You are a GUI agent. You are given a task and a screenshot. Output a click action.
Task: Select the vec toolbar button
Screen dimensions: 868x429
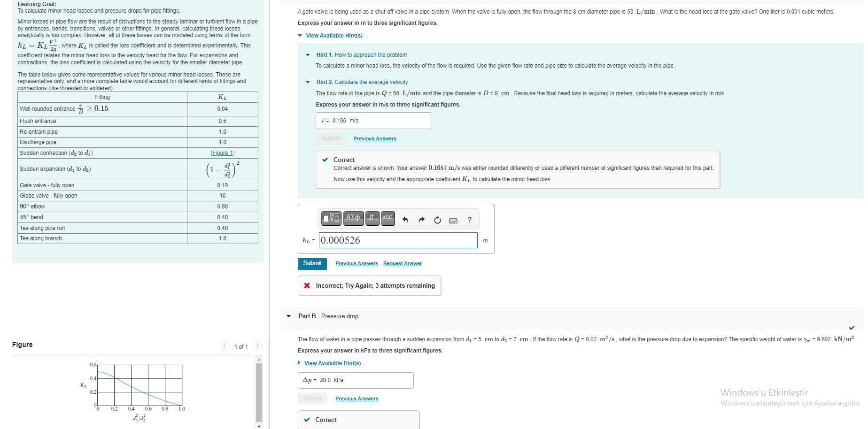[x=387, y=218]
